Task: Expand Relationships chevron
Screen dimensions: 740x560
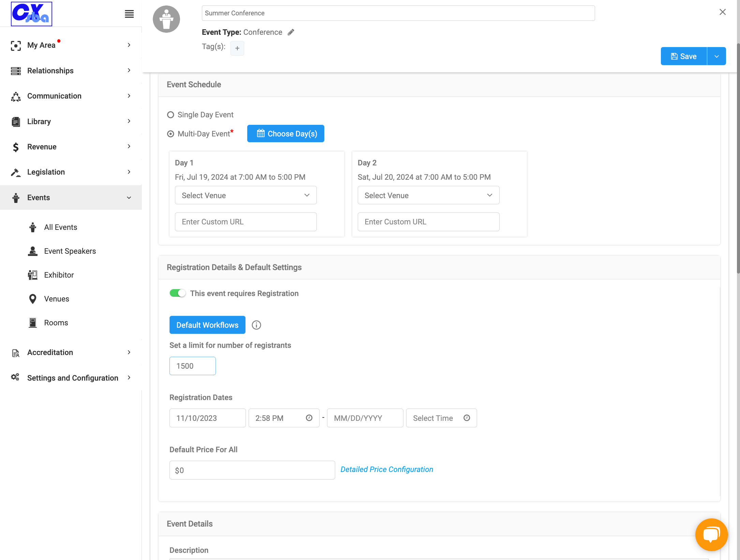Action: pyautogui.click(x=129, y=70)
